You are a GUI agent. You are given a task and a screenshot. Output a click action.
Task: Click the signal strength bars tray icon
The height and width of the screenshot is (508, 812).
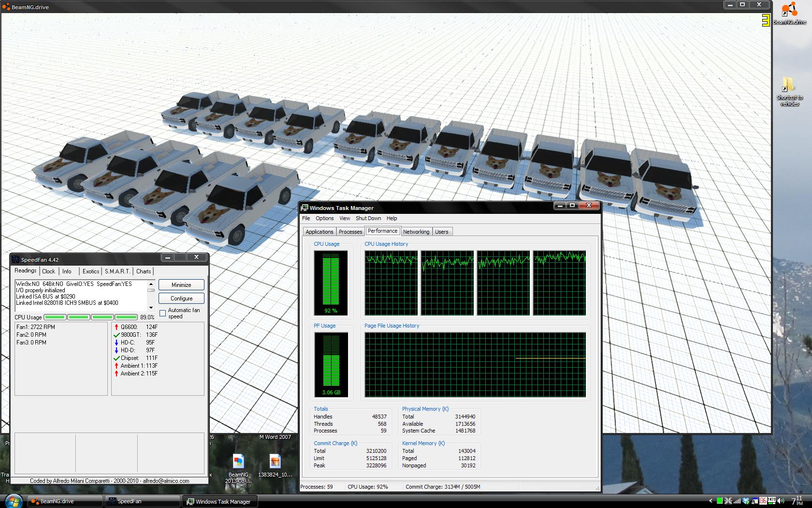click(x=737, y=501)
